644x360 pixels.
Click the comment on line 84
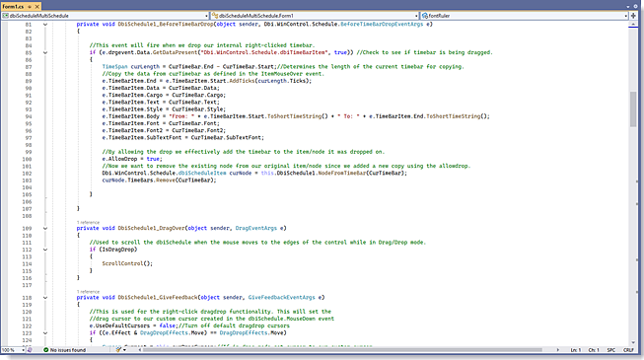click(202, 45)
